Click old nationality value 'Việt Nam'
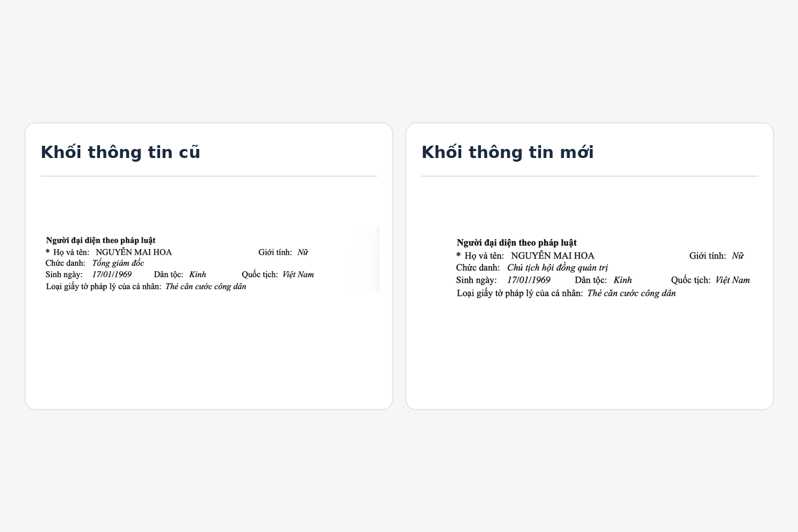 click(298, 275)
